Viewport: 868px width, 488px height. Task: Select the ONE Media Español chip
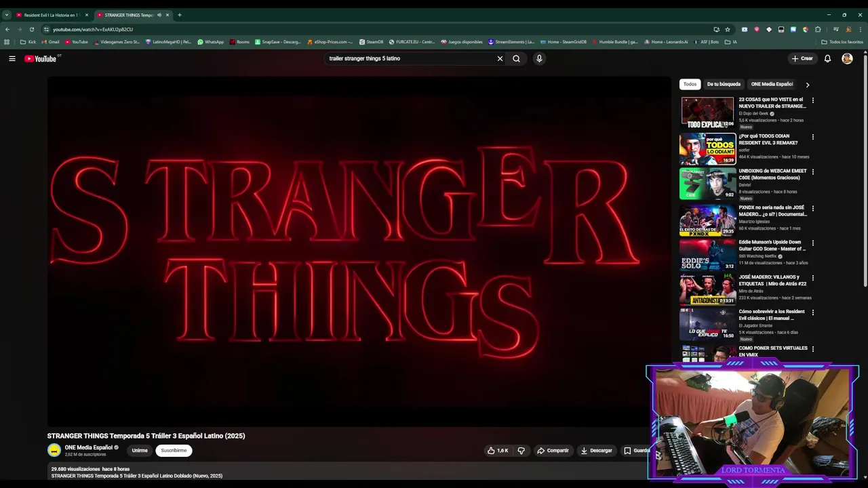pos(772,84)
